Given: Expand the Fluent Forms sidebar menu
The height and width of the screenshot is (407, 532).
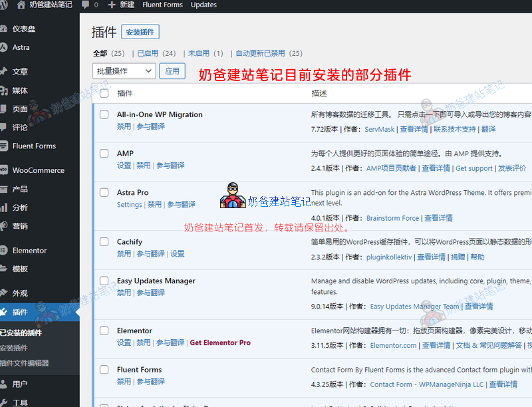Looking at the screenshot, I should [x=34, y=146].
